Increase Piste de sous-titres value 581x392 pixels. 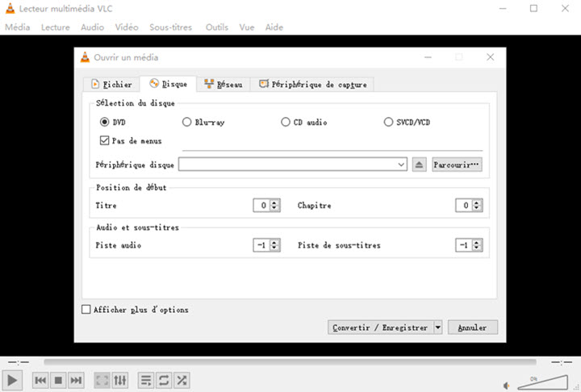[477, 242]
